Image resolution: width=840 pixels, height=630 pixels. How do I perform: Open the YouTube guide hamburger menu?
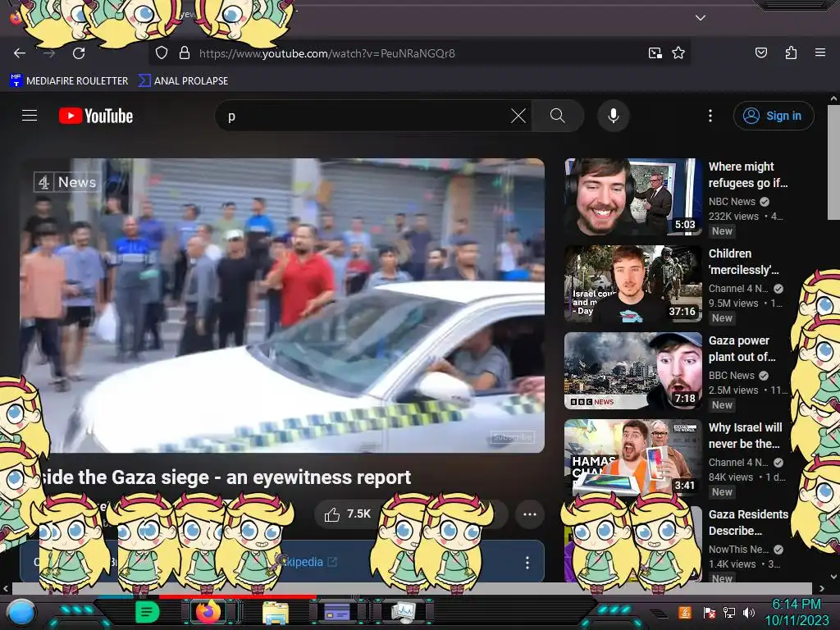30,116
